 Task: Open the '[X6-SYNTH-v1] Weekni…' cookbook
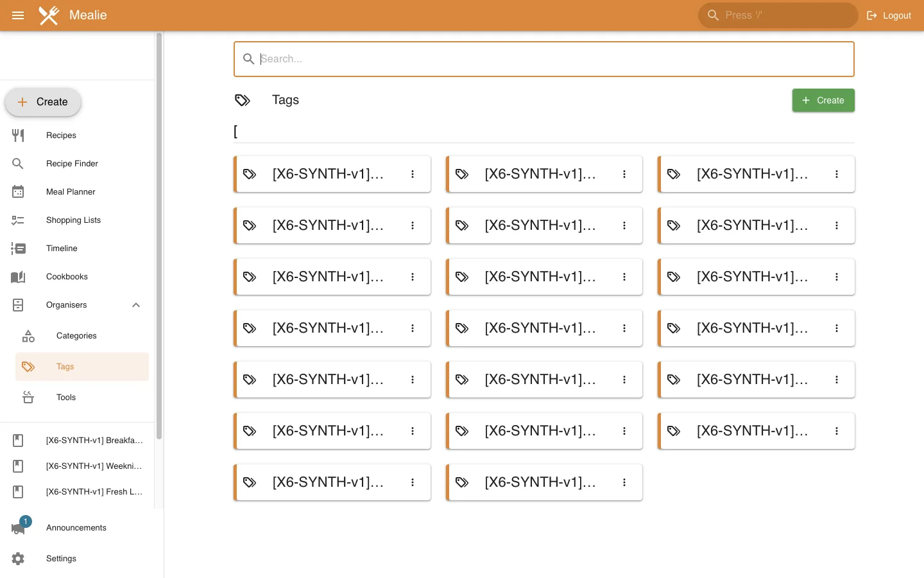[77, 466]
